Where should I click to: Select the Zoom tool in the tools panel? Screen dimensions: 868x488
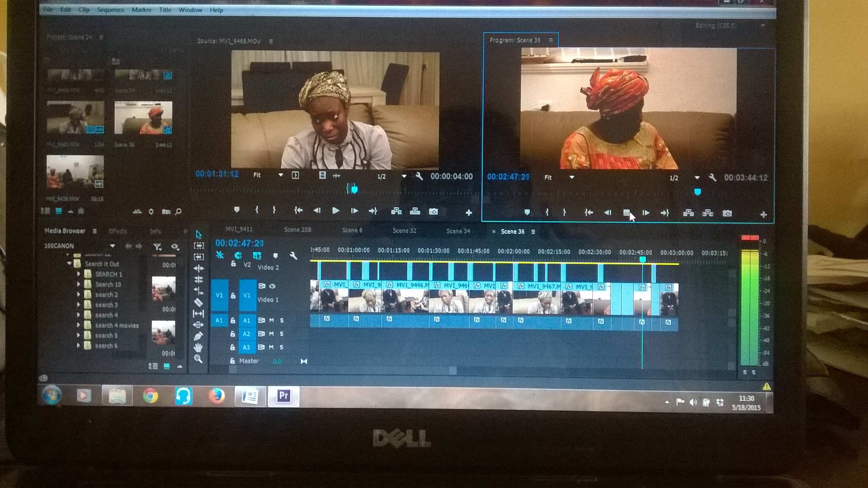(x=199, y=359)
